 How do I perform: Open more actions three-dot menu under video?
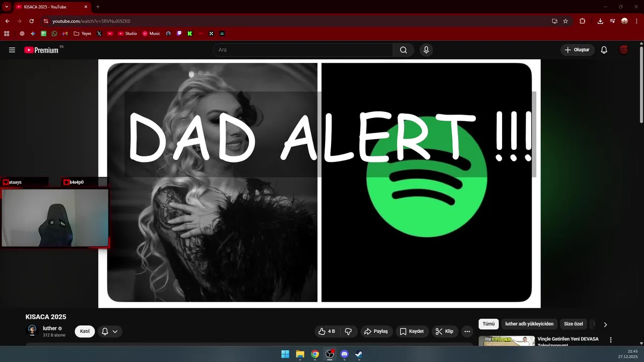pyautogui.click(x=467, y=331)
